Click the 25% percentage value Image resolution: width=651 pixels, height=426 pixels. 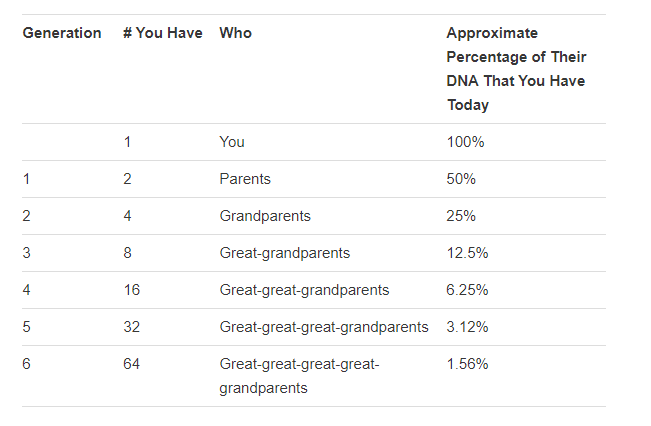[461, 216]
